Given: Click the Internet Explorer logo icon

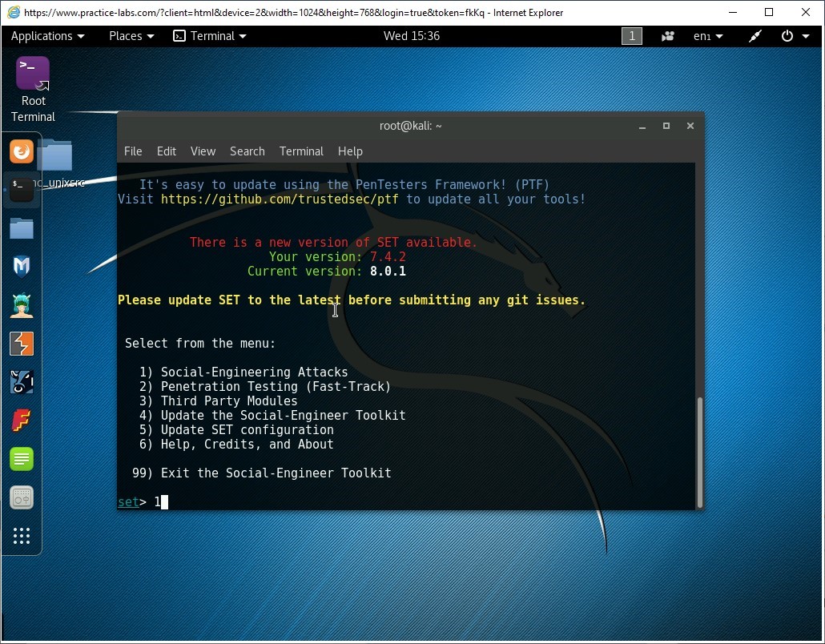Looking at the screenshot, I should tap(14, 12).
